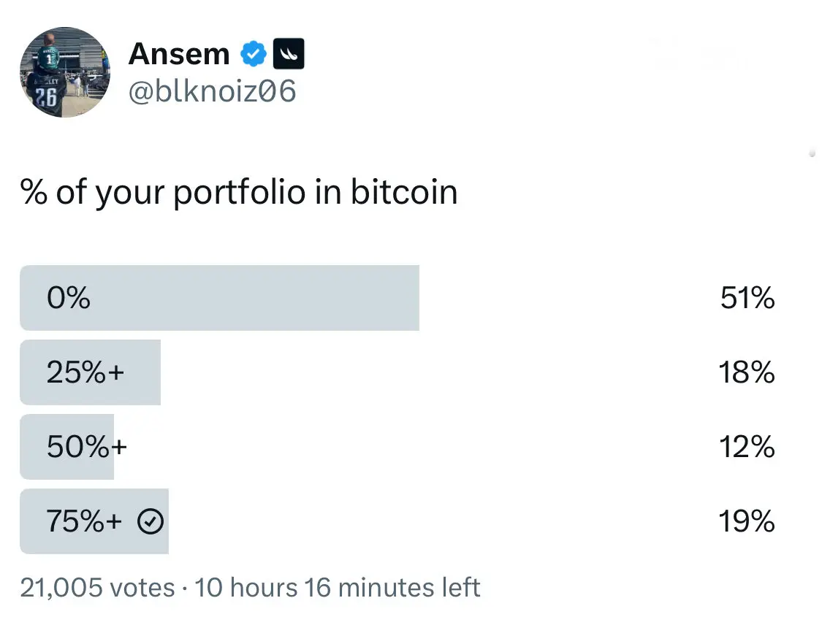Click jersey number 26 in the avatar
The height and width of the screenshot is (644, 822).
[45, 97]
